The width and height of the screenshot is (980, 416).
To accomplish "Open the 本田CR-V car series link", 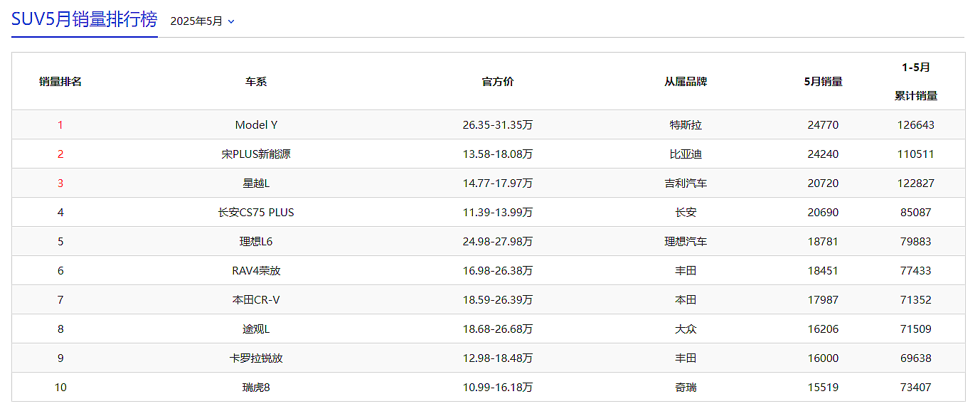I will pyautogui.click(x=256, y=300).
